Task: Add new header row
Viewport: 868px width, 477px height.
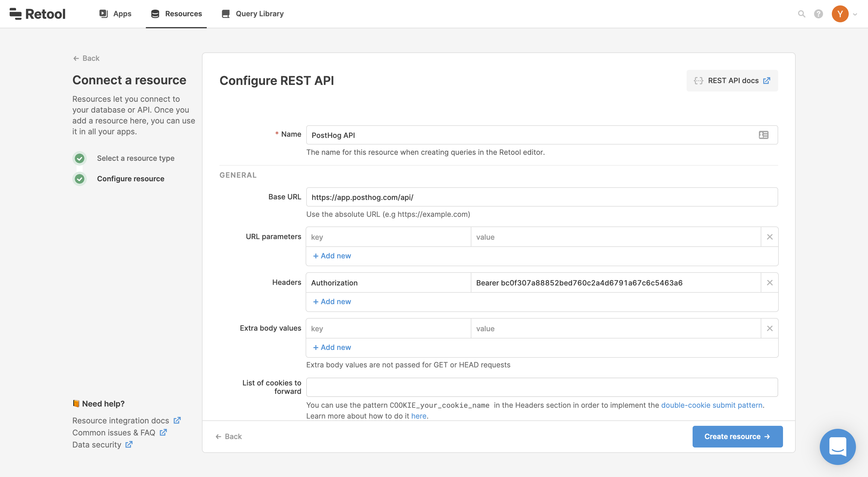Action: point(332,301)
